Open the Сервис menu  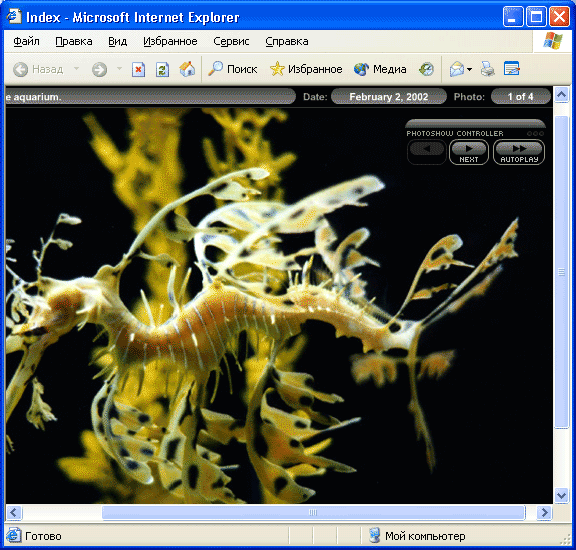coord(231,42)
